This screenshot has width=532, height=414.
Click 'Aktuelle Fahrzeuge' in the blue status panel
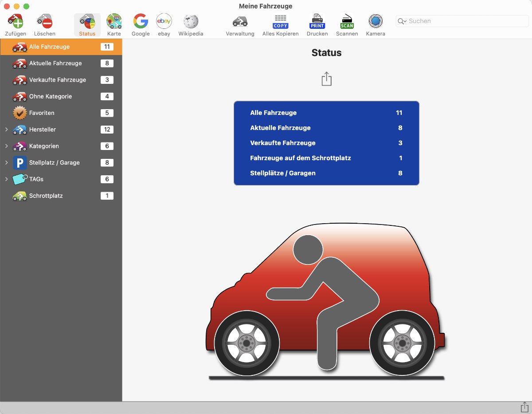tap(280, 128)
